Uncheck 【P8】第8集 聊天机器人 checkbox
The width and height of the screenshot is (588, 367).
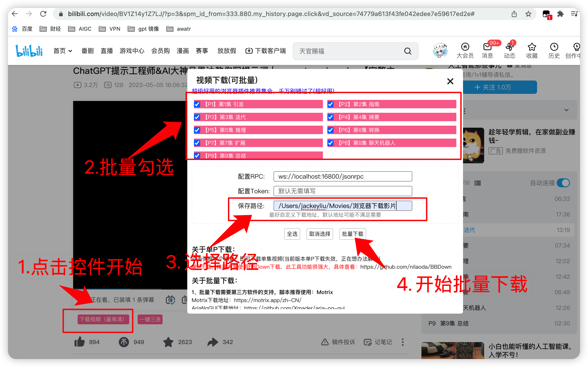click(330, 143)
